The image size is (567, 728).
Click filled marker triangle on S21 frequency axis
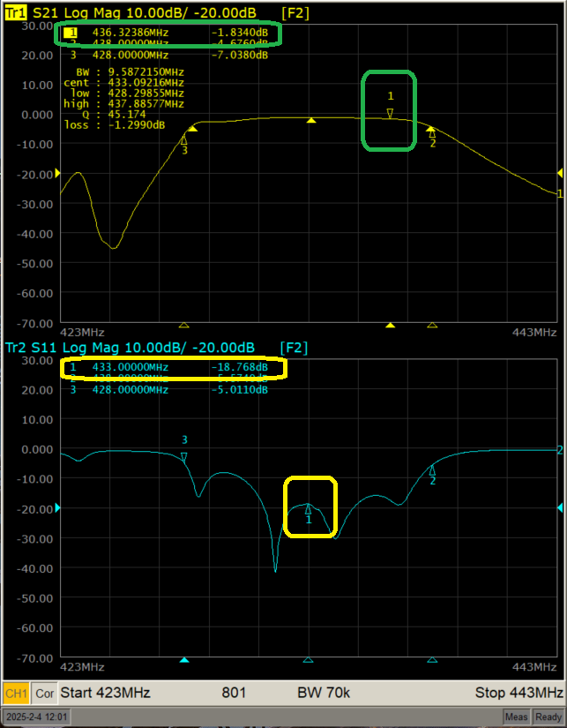(391, 326)
